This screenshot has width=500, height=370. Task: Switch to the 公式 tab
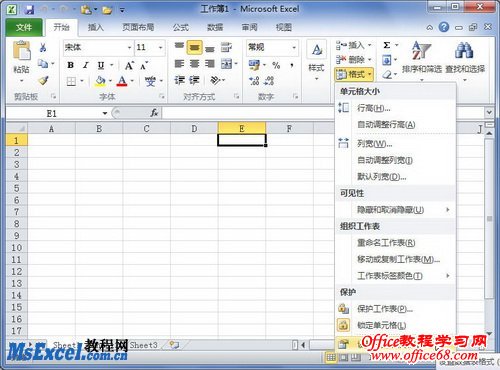coord(181,27)
